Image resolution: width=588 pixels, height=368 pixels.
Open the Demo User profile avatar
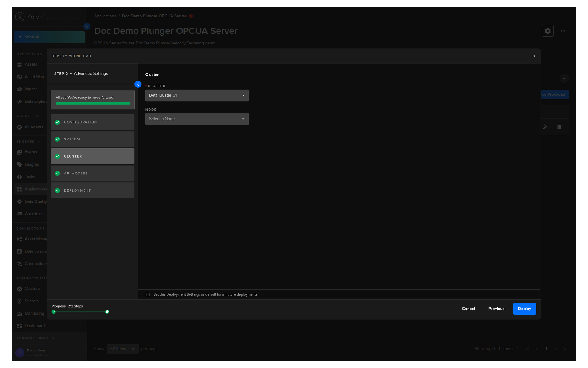tap(20, 353)
